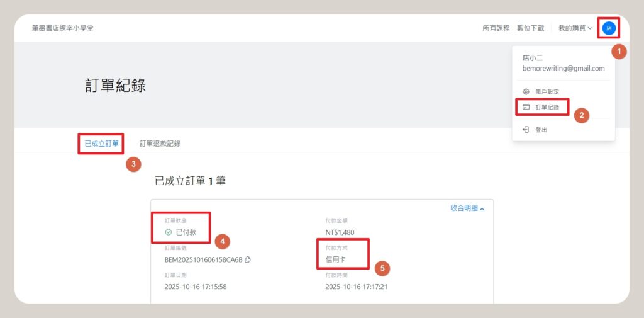
Task: Select the card icon beside 訂單紀錄 in menu
Action: [526, 107]
